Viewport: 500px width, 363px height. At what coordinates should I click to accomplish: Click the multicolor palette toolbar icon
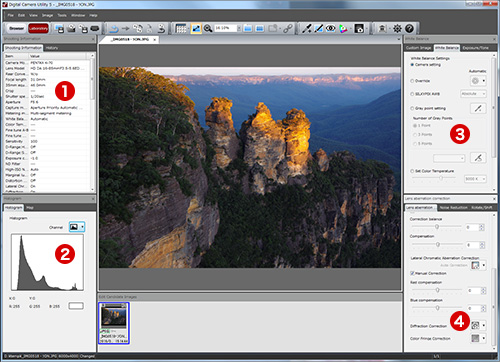(x=343, y=29)
